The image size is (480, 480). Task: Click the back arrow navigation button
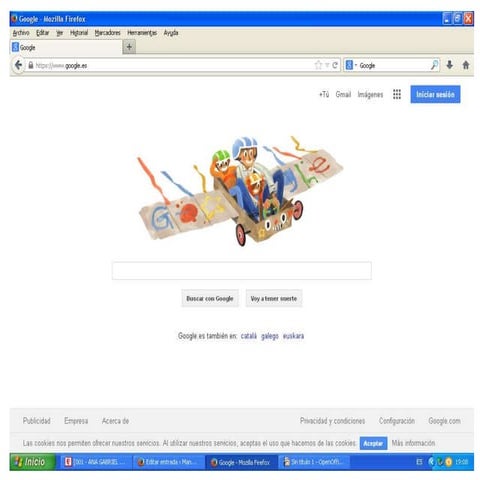click(x=18, y=65)
